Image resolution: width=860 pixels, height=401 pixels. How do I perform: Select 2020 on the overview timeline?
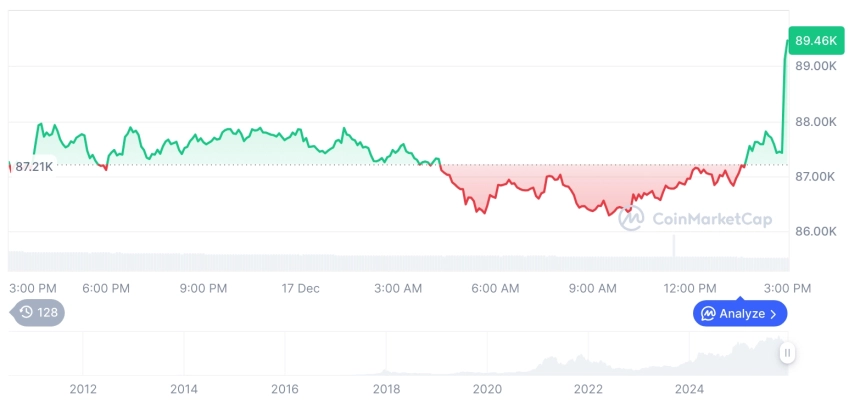[x=487, y=389]
